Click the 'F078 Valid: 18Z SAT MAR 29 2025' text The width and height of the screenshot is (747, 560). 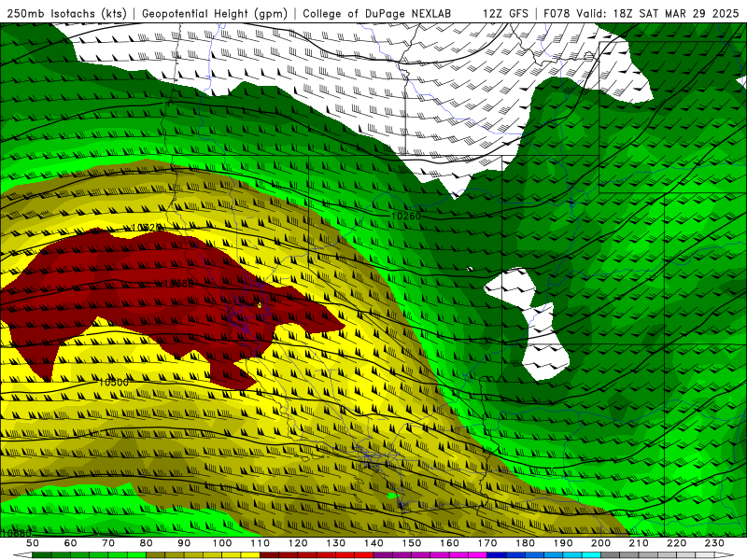pyautogui.click(x=641, y=13)
